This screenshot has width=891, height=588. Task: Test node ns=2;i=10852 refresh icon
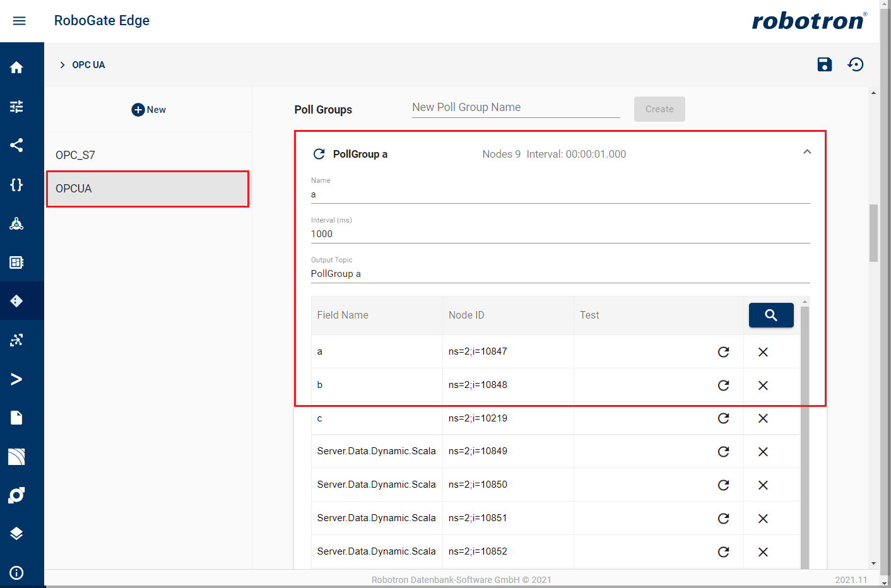(x=724, y=552)
